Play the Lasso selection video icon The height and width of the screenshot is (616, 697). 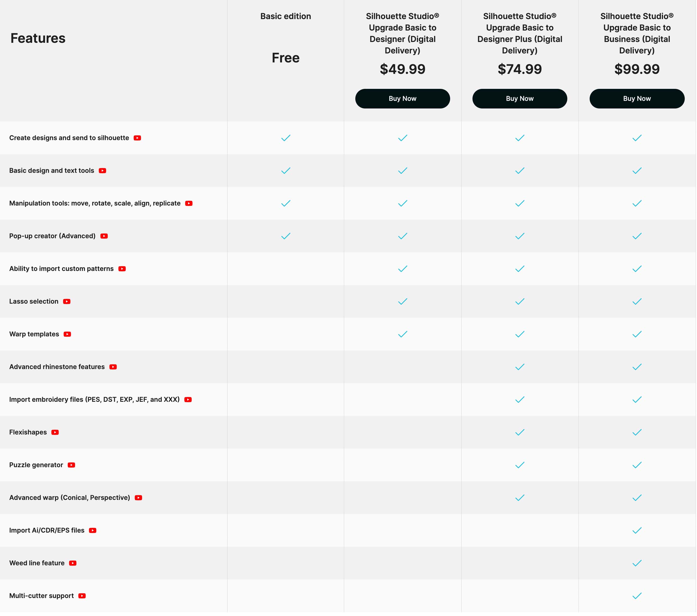pyautogui.click(x=67, y=302)
